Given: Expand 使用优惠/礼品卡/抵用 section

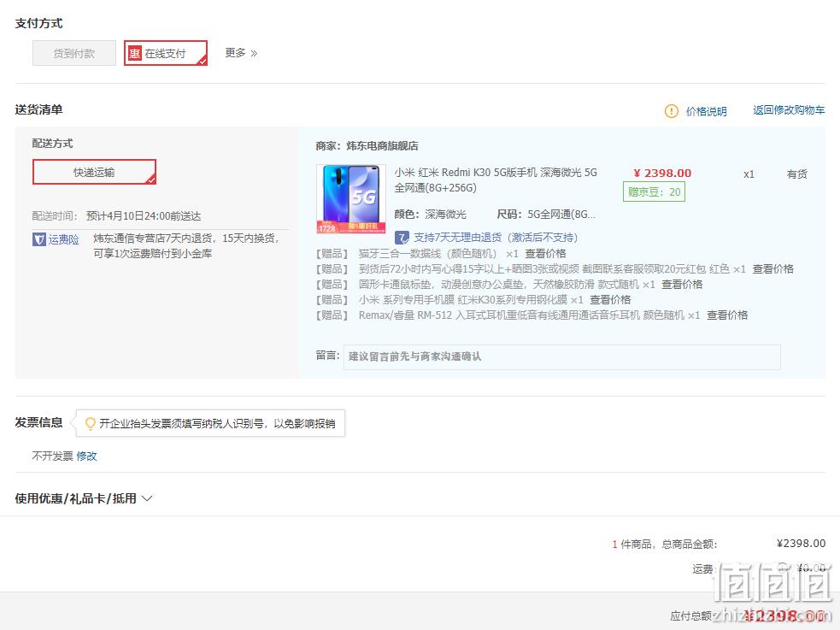Looking at the screenshot, I should pyautogui.click(x=84, y=498).
